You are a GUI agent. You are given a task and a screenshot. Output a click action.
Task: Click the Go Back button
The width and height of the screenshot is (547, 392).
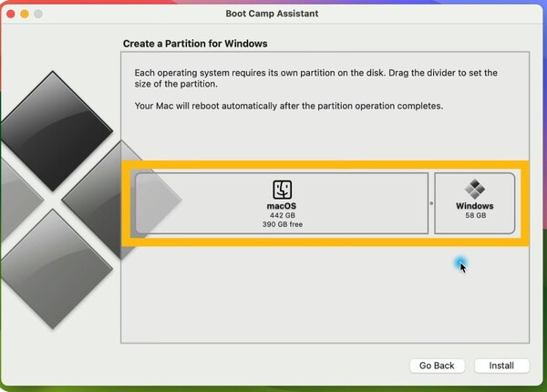tap(437, 366)
